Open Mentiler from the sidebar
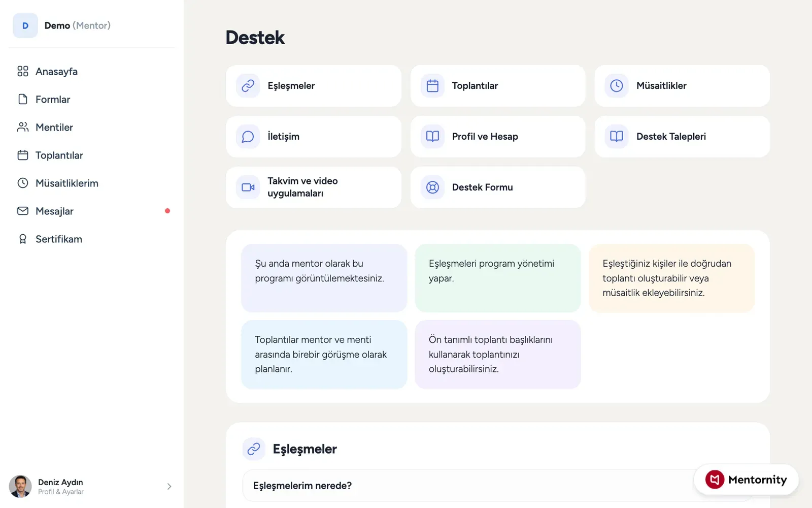Screen dimensions: 812x508 point(91,127)
